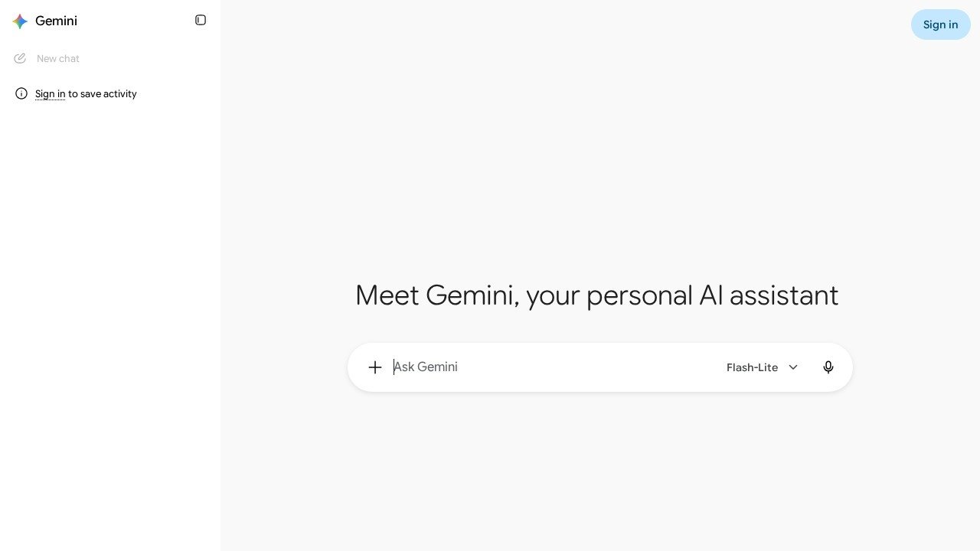Click the empty sidebar area below sign-in notice
This screenshot has height=551, width=980.
point(110,321)
